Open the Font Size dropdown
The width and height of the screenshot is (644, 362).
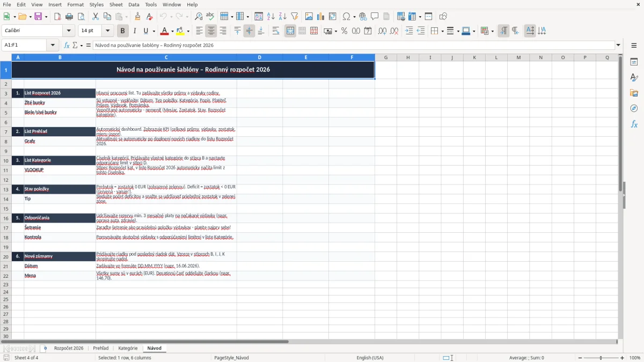108,31
